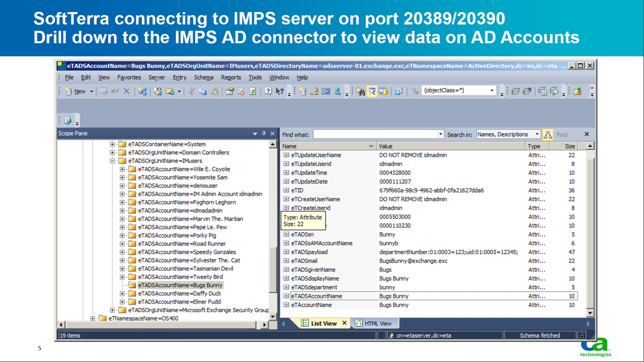Expand the eTNamespaceName=OS400 node

93,318
